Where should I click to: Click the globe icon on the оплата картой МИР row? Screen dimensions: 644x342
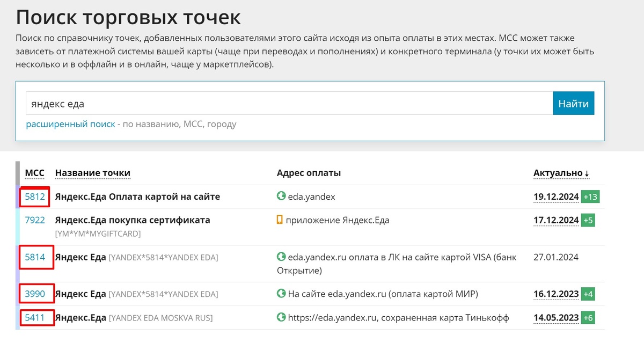tap(280, 294)
